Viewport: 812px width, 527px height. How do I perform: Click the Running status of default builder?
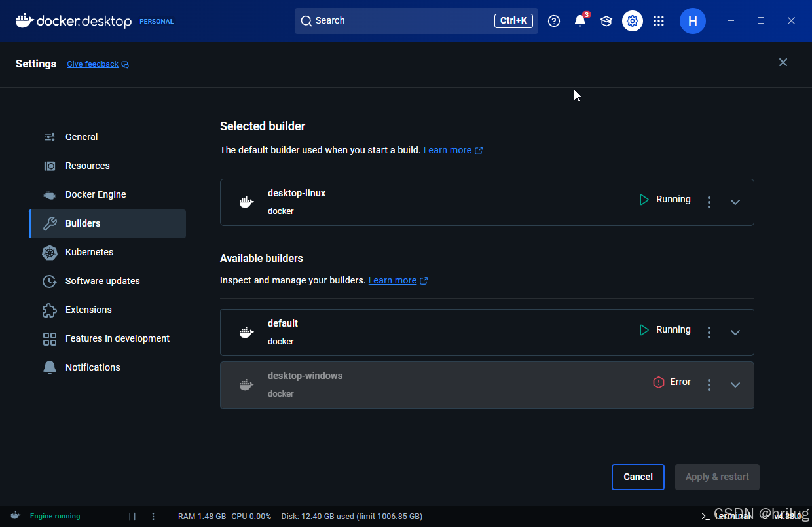point(665,329)
